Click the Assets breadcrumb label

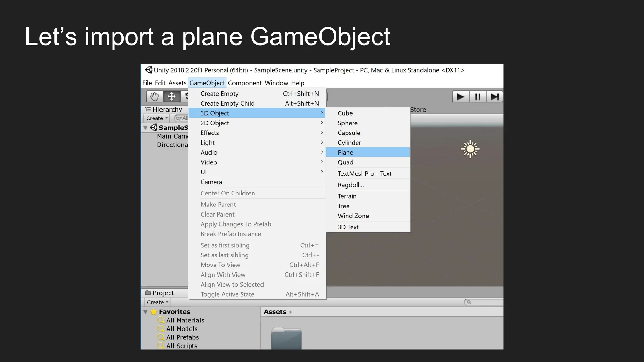tap(275, 312)
